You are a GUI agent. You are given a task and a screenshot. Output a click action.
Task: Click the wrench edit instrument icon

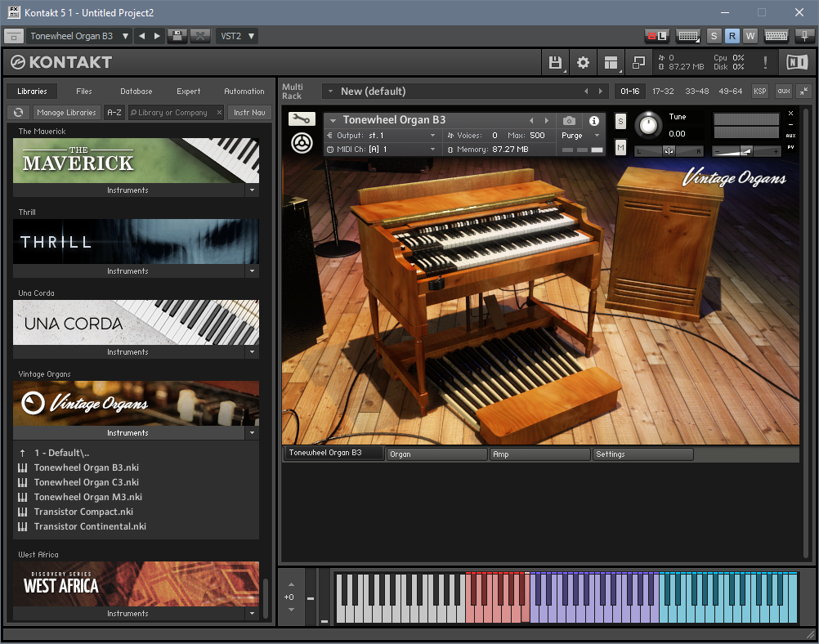[x=302, y=119]
